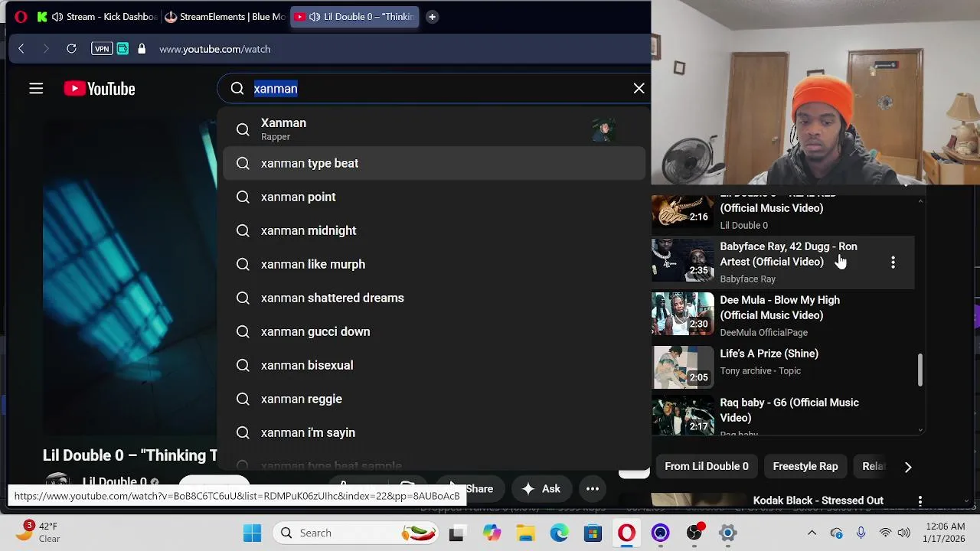Image resolution: width=980 pixels, height=551 pixels.
Task: Open Kodak Black Stressed Out video
Action: 818,500
